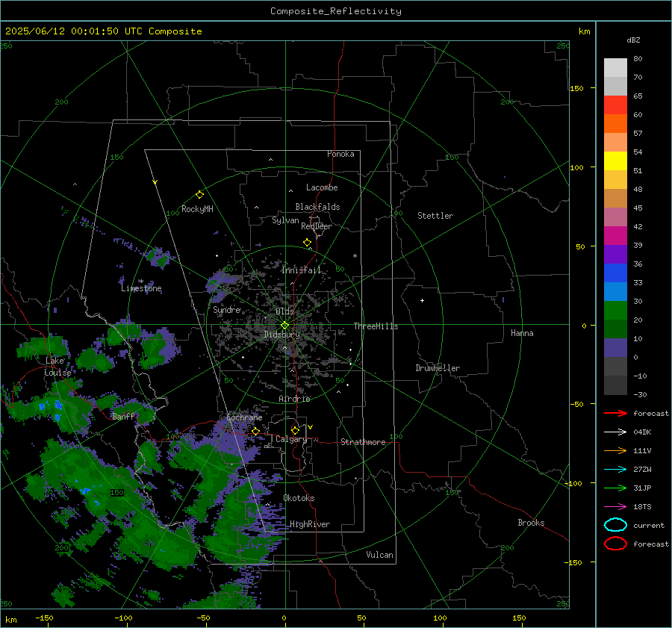Click the Sundre city label
Image resolution: width=672 pixels, height=628 pixels.
[x=227, y=309]
